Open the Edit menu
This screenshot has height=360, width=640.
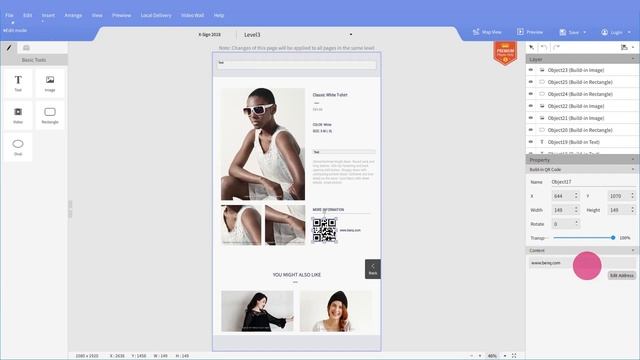pyautogui.click(x=27, y=15)
